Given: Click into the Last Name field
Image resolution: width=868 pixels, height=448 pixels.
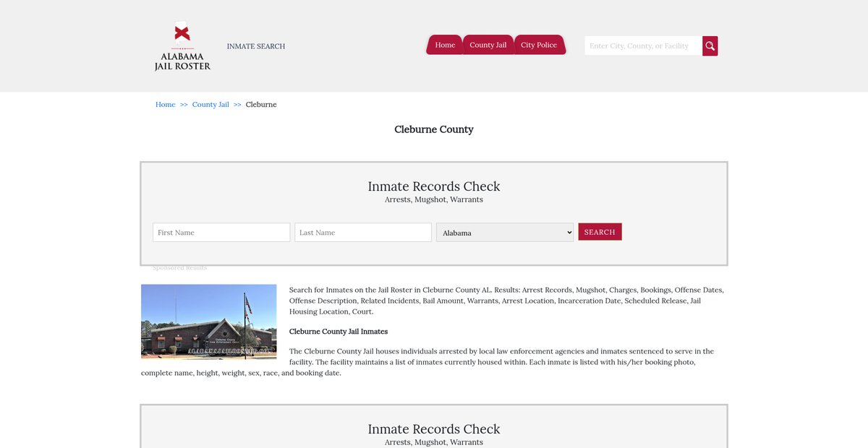Looking at the screenshot, I should (363, 233).
